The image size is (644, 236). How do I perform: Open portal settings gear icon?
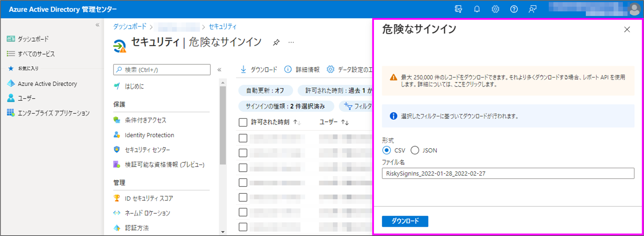pyautogui.click(x=495, y=9)
